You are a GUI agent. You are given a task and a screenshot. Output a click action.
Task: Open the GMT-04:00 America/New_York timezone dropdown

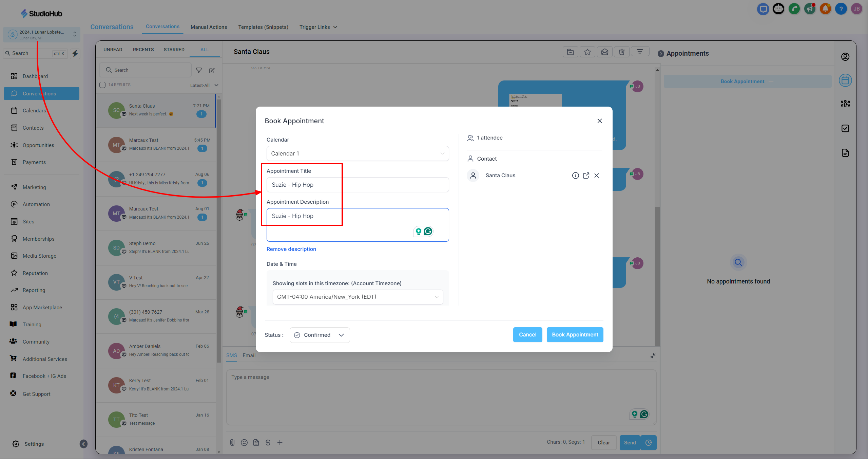358,297
